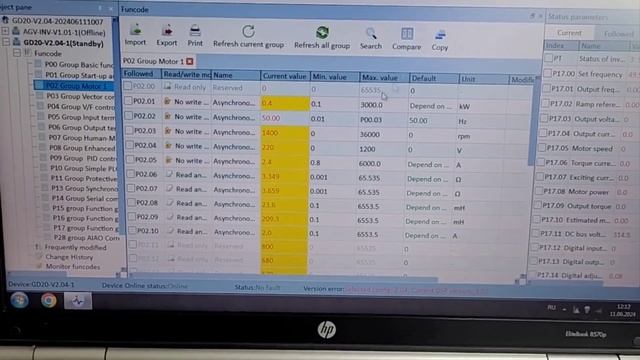Click the P02.06 read/write mode icon
Image resolution: width=640 pixels, height=360 pixels.
[x=169, y=174]
